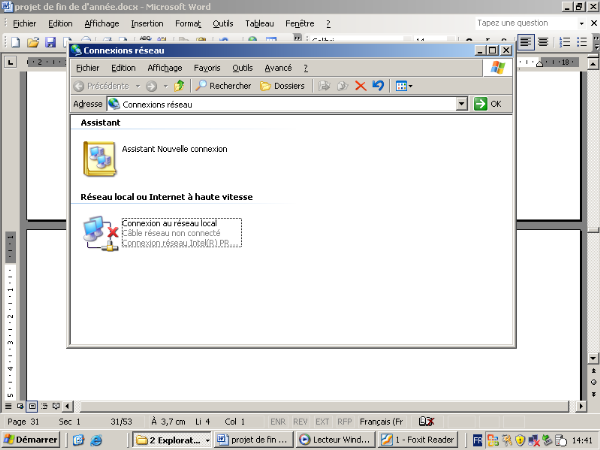
Task: Switch to projet de fin taskbar button
Action: click(253, 440)
